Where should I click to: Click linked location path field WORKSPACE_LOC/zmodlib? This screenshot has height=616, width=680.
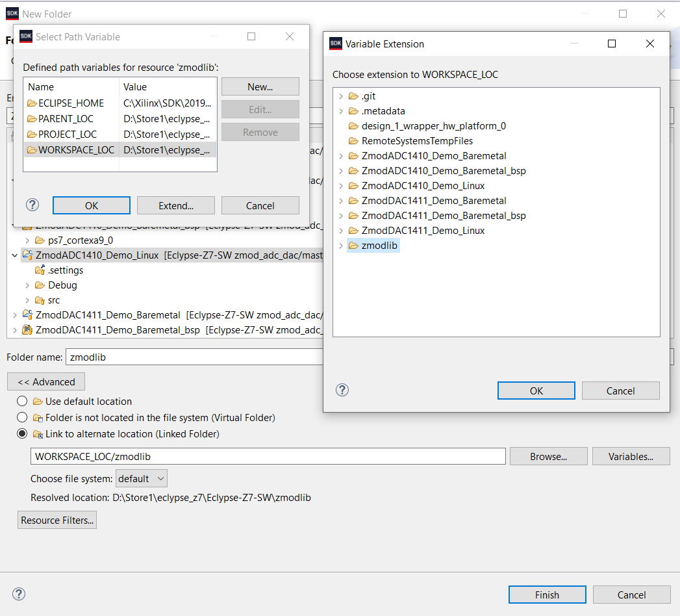tap(268, 456)
